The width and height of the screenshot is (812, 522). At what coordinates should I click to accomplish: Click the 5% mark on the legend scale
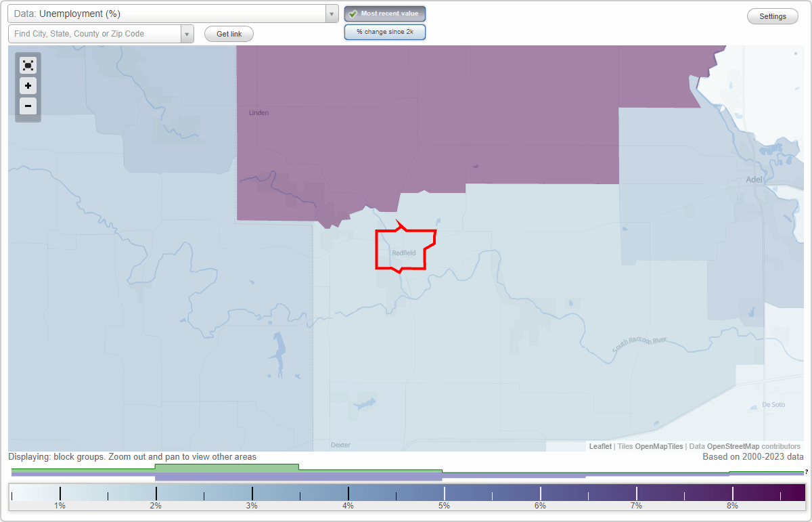point(444,505)
